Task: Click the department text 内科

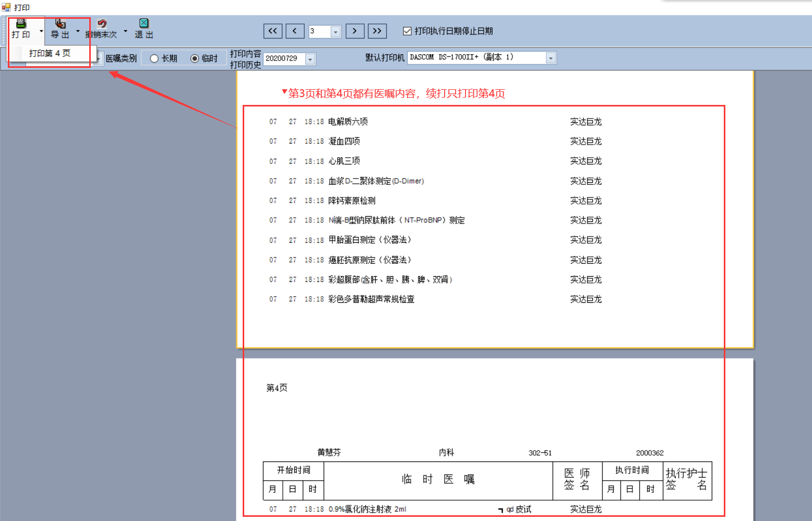Action: (x=447, y=453)
